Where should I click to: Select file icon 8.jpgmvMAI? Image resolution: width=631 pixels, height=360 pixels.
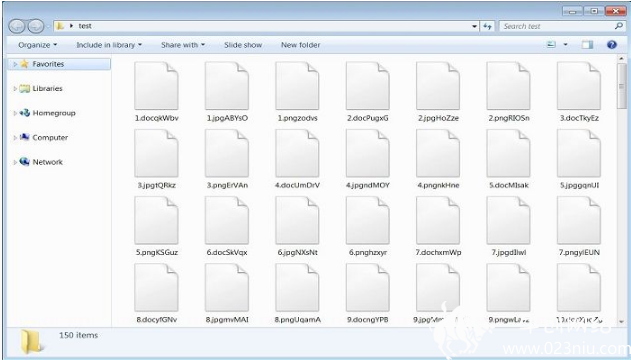tap(227, 288)
